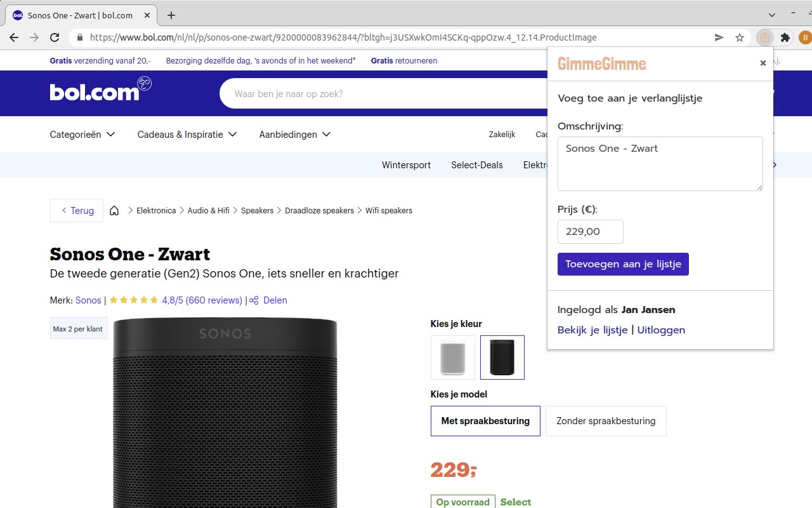Click the browser forward arrow
Screen dimensions: 812x508
pos(34,37)
